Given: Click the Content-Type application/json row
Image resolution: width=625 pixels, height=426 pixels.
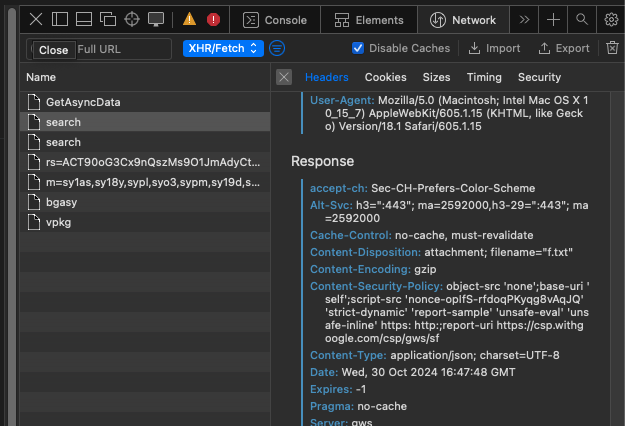Looking at the screenshot, I should click(x=435, y=355).
